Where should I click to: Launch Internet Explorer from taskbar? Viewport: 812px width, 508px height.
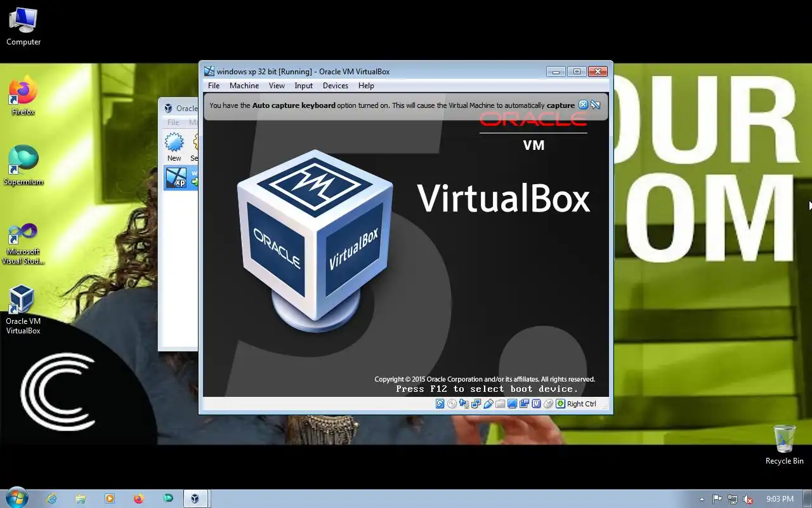(x=51, y=498)
